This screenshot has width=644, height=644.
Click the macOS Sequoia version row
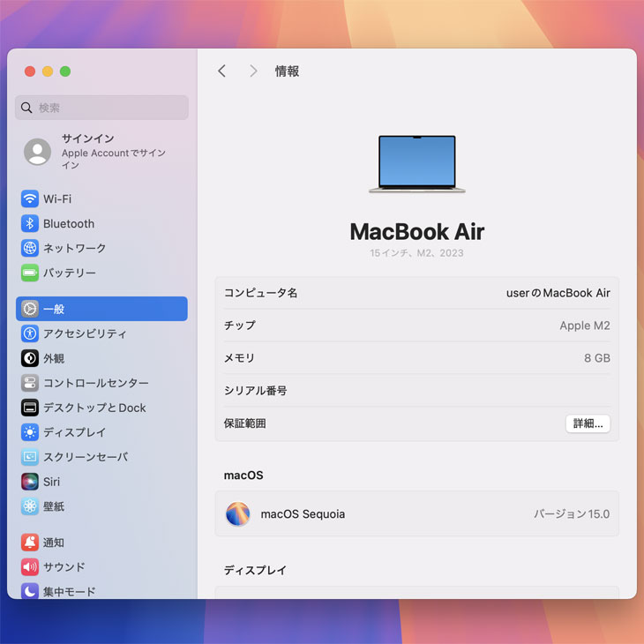pos(416,514)
